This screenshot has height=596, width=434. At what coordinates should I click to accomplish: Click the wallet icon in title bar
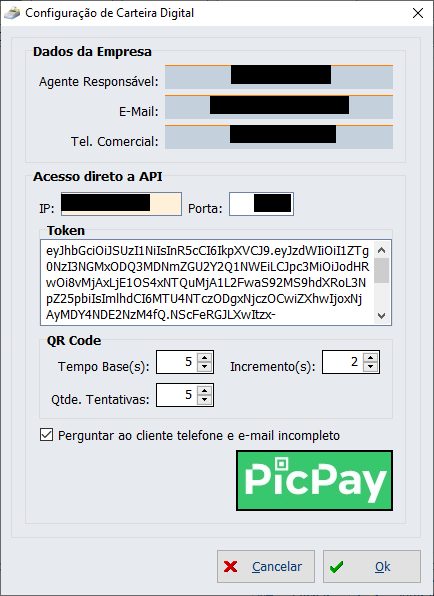pyautogui.click(x=12, y=13)
